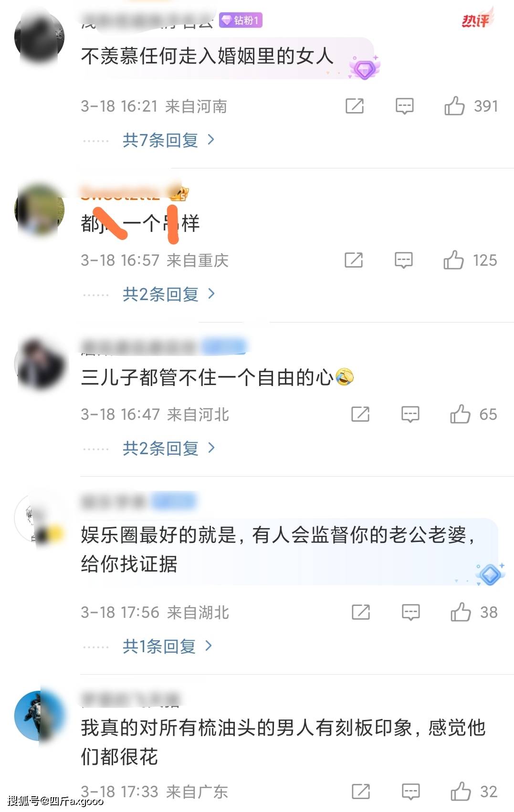Reply to the 湖北 comment
The width and height of the screenshot is (514, 812).
(410, 612)
